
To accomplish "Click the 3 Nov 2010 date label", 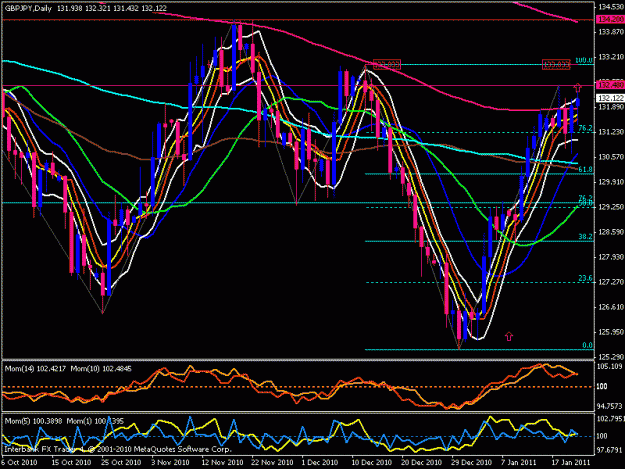I will (170, 463).
